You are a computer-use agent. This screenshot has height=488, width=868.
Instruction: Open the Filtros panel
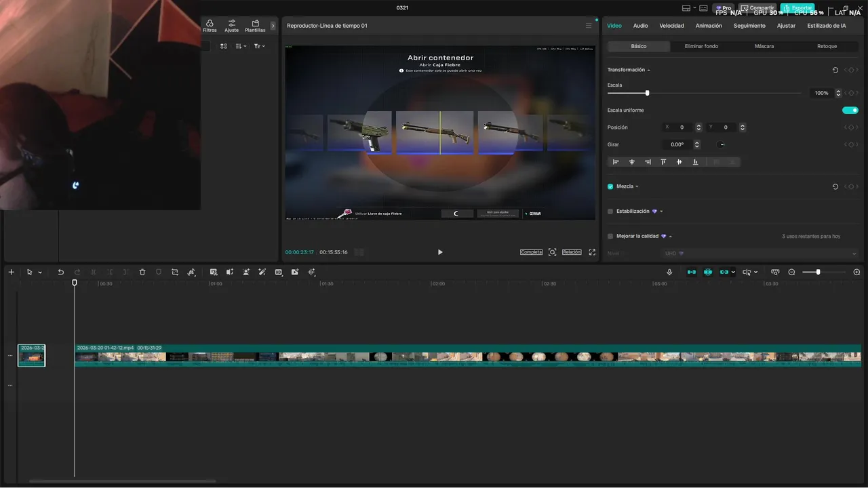pos(210,26)
